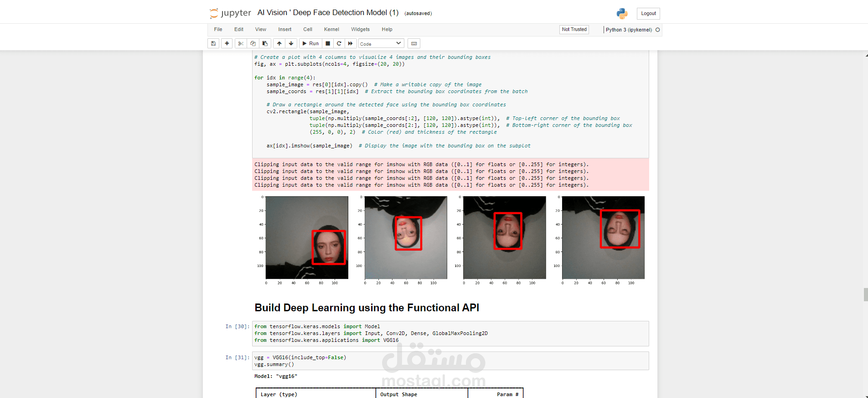Open the Widgets menu
This screenshot has height=398, width=868.
360,29
